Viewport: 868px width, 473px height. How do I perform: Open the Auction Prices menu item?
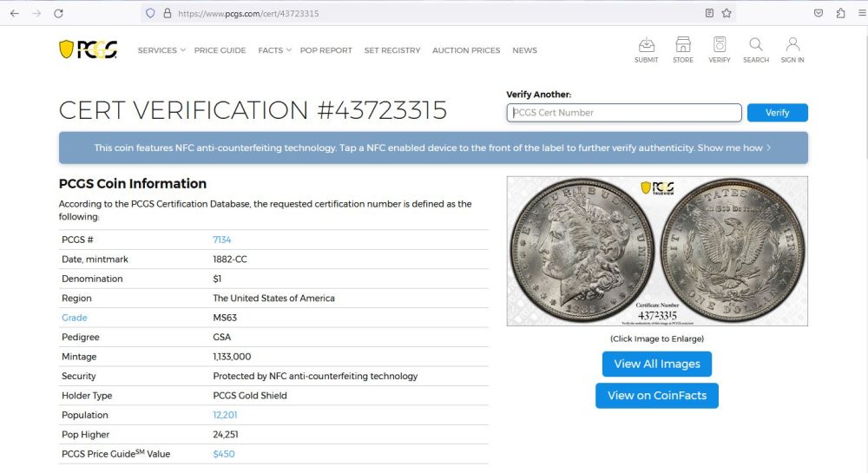(x=466, y=50)
